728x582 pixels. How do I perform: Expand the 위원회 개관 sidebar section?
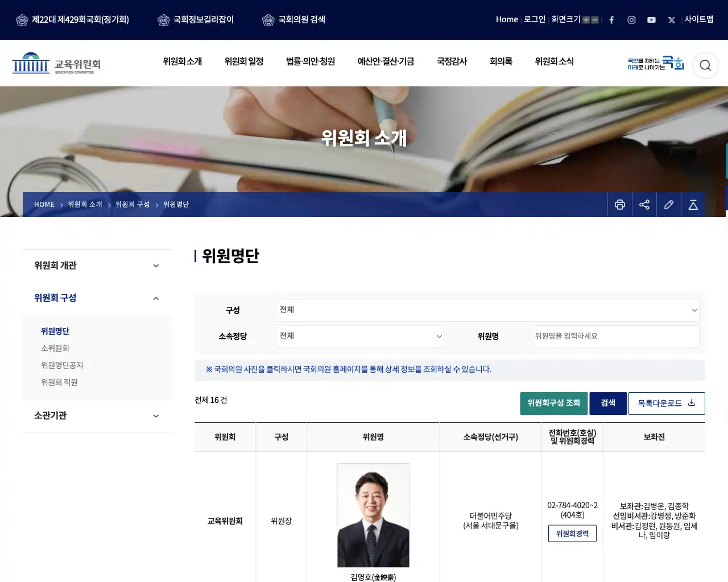point(97,265)
